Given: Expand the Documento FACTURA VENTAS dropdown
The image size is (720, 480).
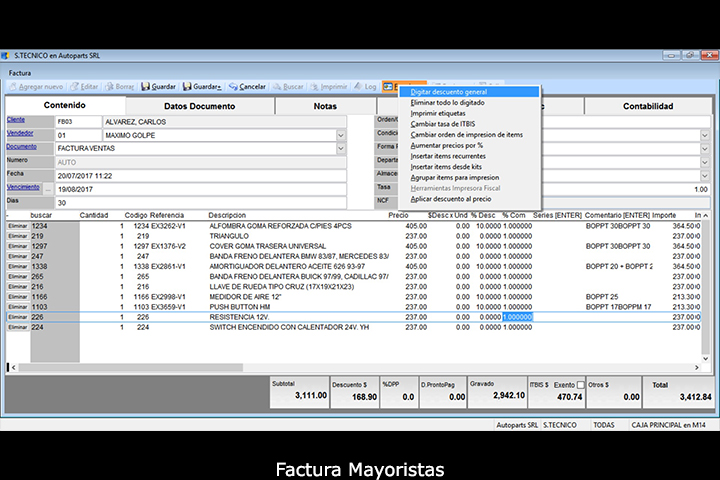Looking at the screenshot, I should tap(341, 148).
